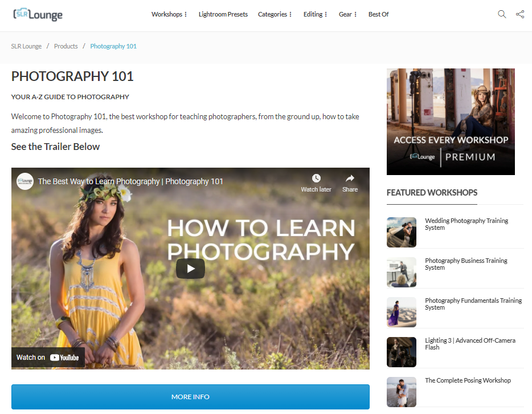
Task: Click Watch on YouTube button
Action: (48, 358)
